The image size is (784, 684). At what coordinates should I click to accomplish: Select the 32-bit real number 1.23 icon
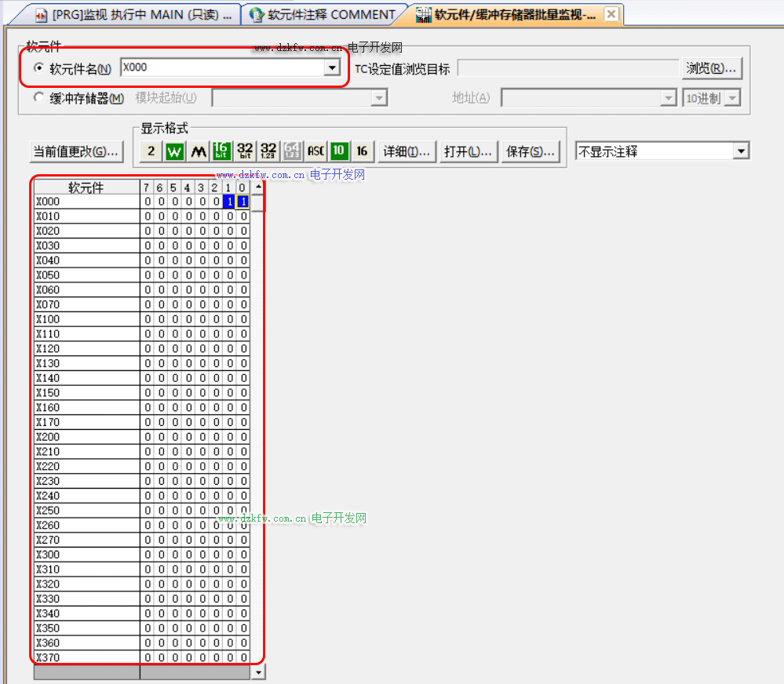[268, 151]
